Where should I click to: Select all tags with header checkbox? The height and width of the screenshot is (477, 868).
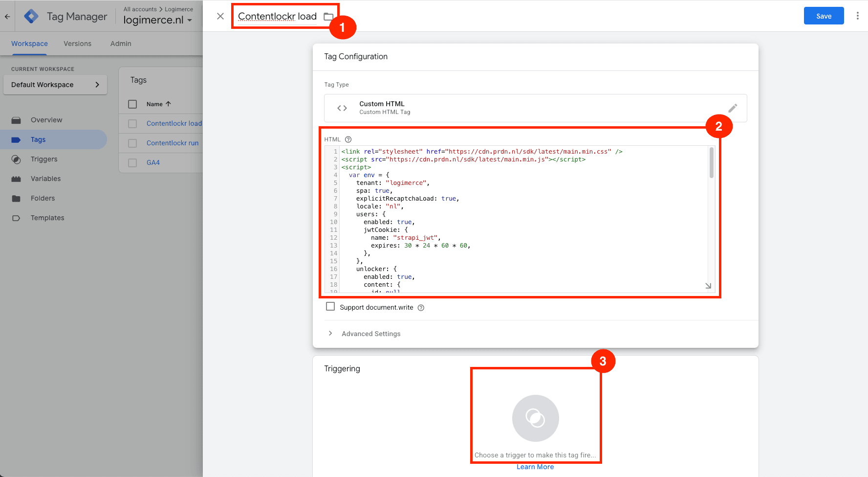(x=132, y=104)
